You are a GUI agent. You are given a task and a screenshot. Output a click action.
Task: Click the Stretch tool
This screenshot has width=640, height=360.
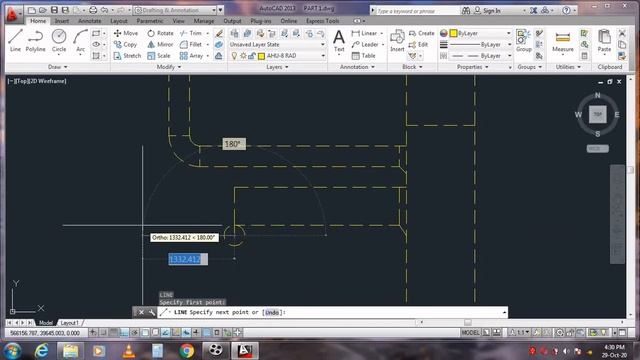[x=127, y=56]
